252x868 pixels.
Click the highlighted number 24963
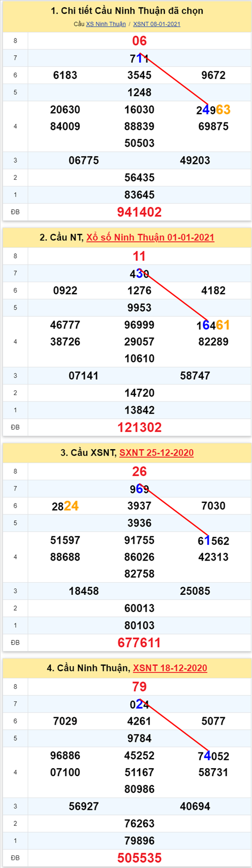pyautogui.click(x=214, y=110)
